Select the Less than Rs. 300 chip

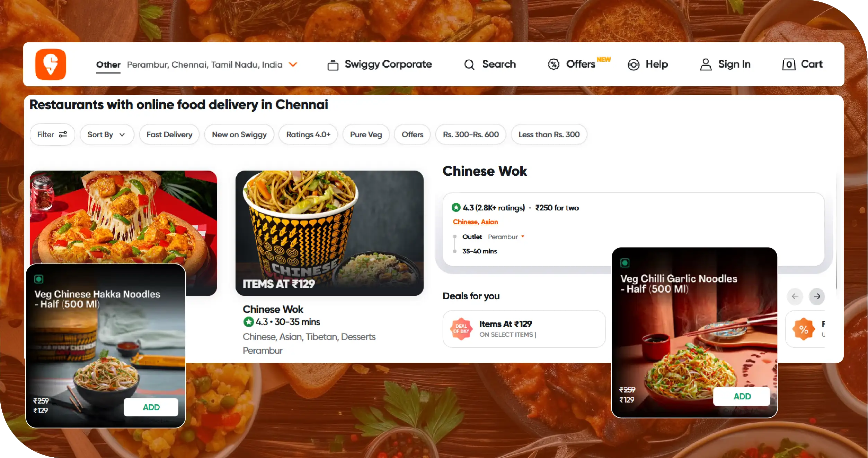(x=549, y=135)
